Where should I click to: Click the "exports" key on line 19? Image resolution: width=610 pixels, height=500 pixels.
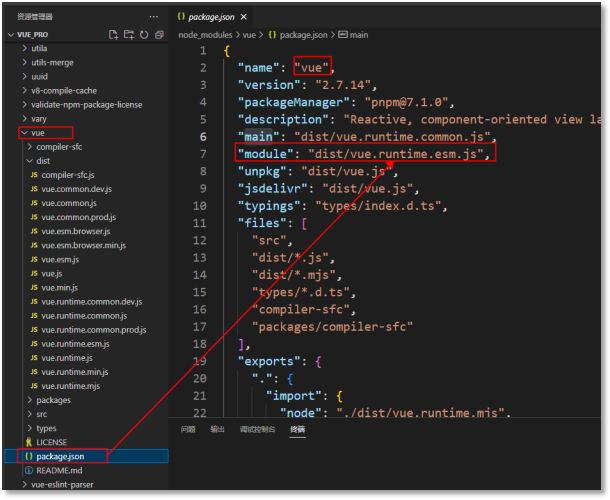tap(268, 361)
